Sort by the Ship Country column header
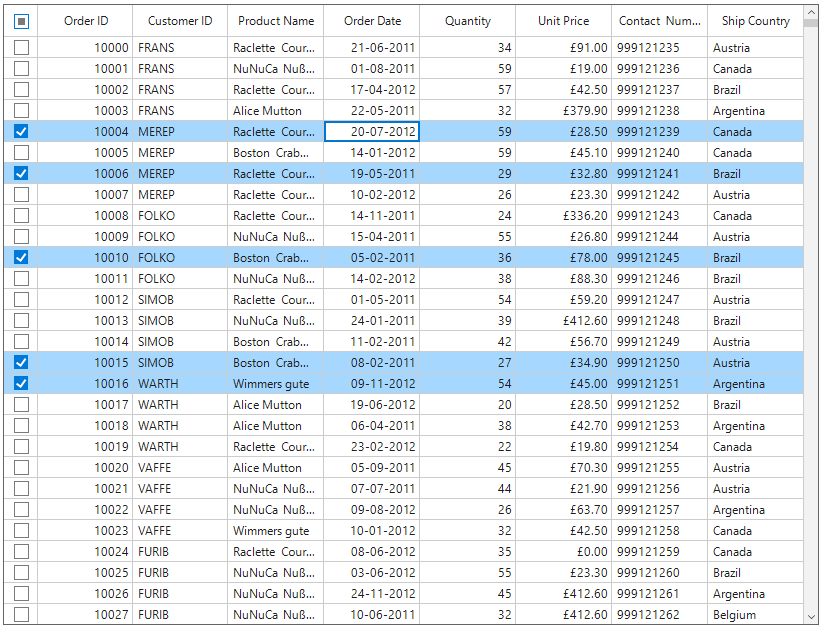This screenshot has width=825, height=630. click(x=756, y=21)
